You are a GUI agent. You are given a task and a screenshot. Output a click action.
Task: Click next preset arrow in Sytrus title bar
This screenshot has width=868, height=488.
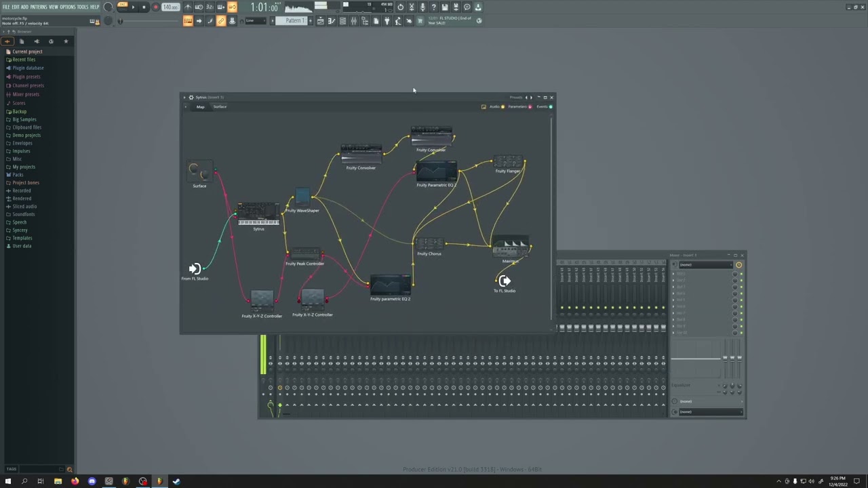[x=531, y=97]
